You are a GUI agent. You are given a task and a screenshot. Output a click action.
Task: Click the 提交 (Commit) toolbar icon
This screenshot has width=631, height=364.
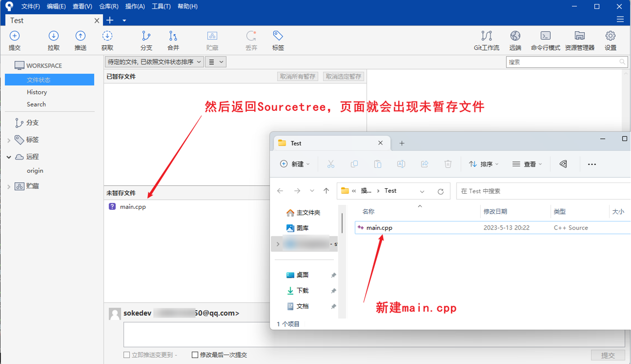[15, 40]
